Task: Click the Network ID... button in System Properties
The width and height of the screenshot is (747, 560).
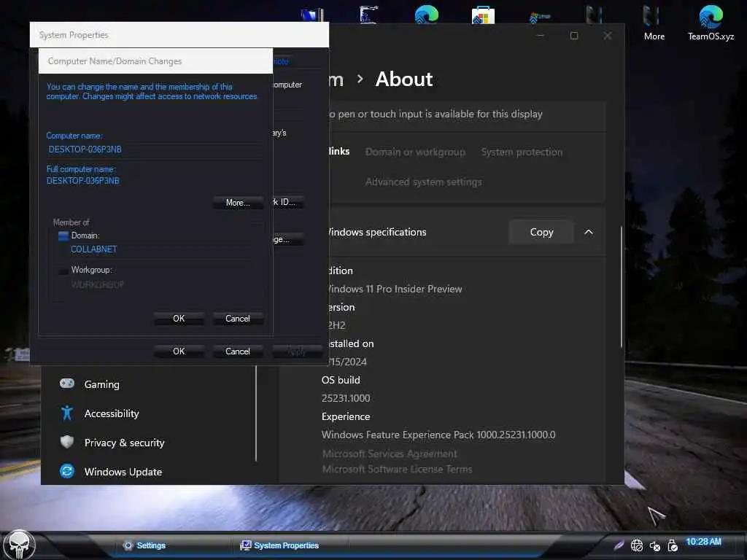Action: tap(287, 203)
